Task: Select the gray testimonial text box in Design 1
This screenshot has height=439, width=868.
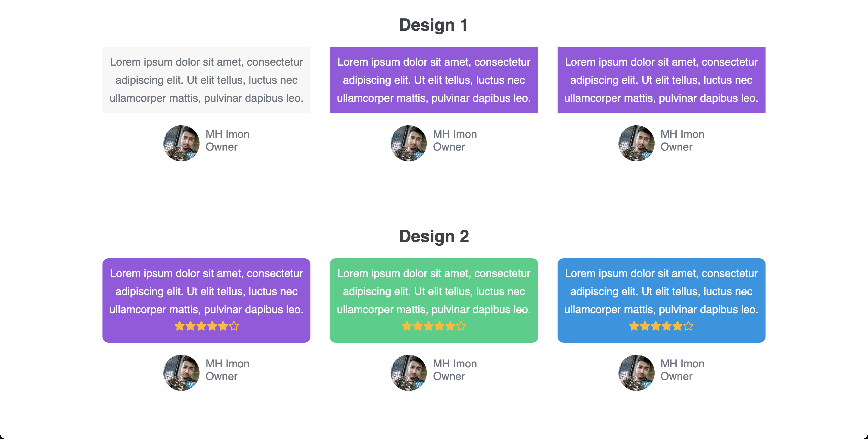Action: click(x=206, y=80)
